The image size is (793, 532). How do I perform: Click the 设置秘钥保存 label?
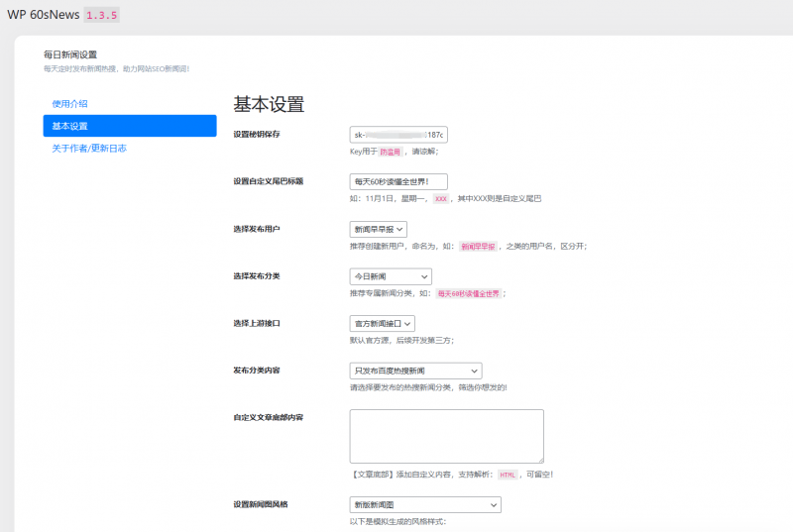click(257, 135)
